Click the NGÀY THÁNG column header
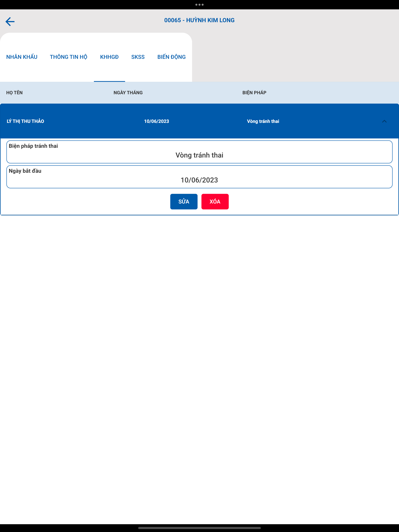Image resolution: width=399 pixels, height=532 pixels. click(x=128, y=93)
